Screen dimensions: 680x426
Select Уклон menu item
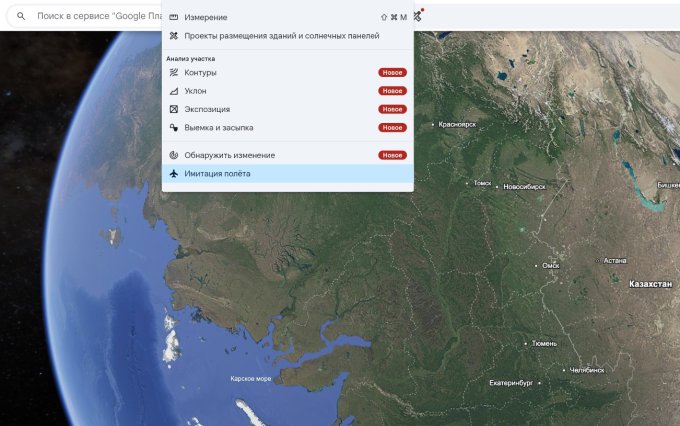tap(288, 91)
